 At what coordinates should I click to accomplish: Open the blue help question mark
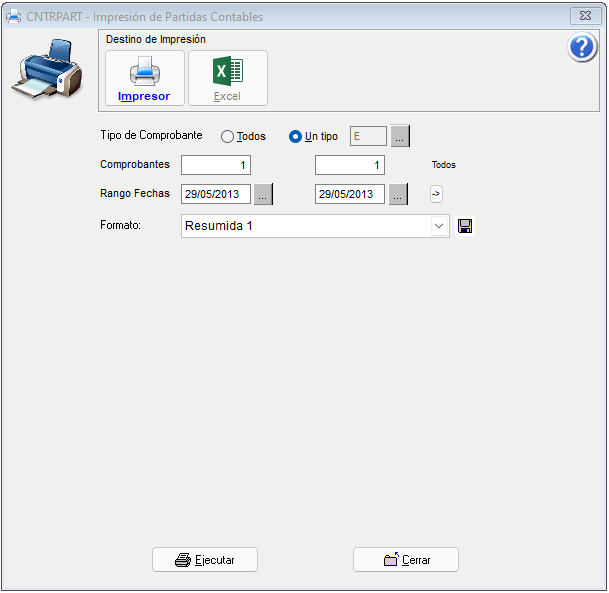click(581, 47)
